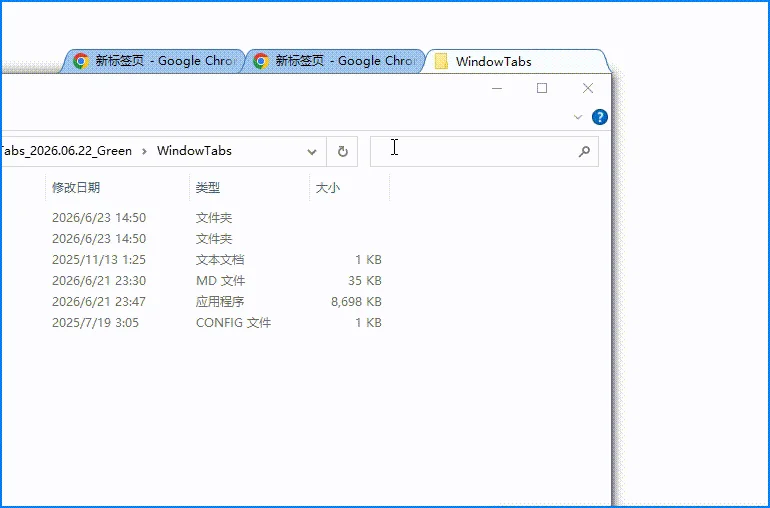This screenshot has width=770, height=508.
Task: Select the WindowTabs folder tab
Action: pyautogui.click(x=516, y=61)
